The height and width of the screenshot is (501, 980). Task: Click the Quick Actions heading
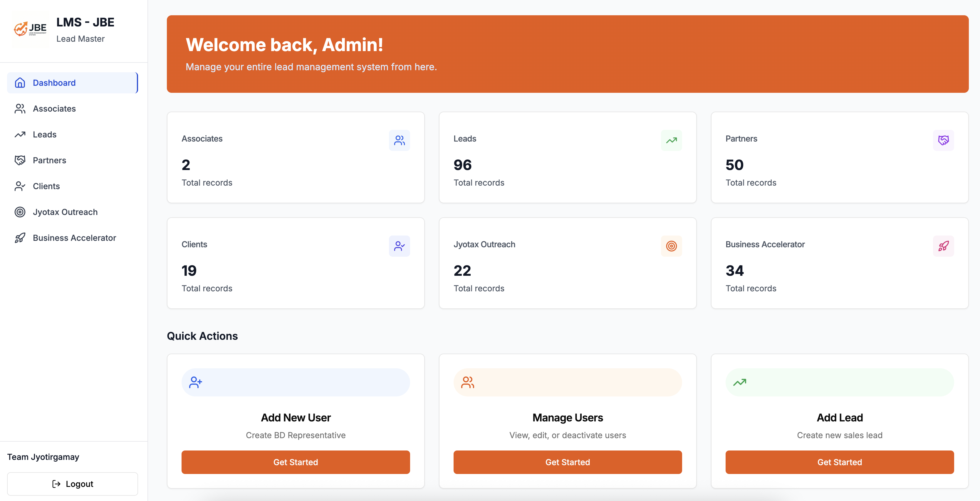pos(202,336)
